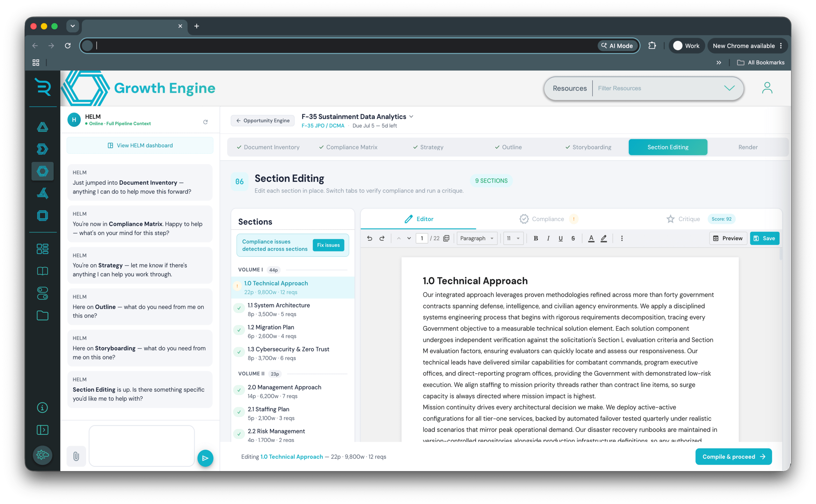Open the double-chevron module icon in sidebar
Image resolution: width=816 pixels, height=504 pixels.
(x=42, y=149)
